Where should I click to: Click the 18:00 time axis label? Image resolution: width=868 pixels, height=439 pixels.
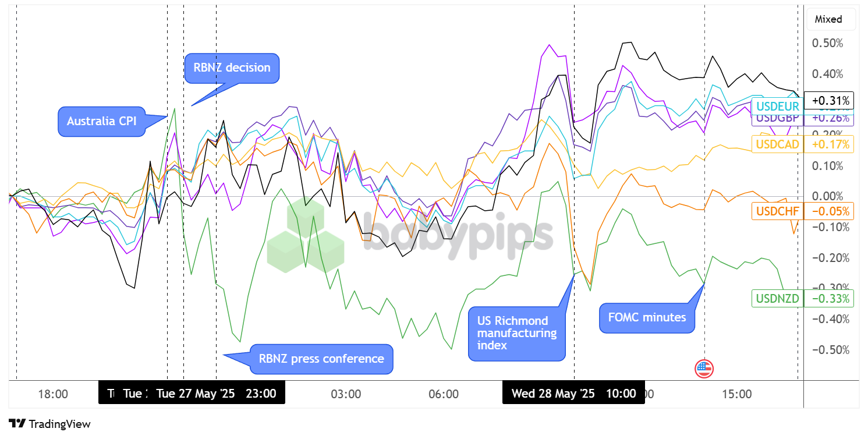(53, 394)
